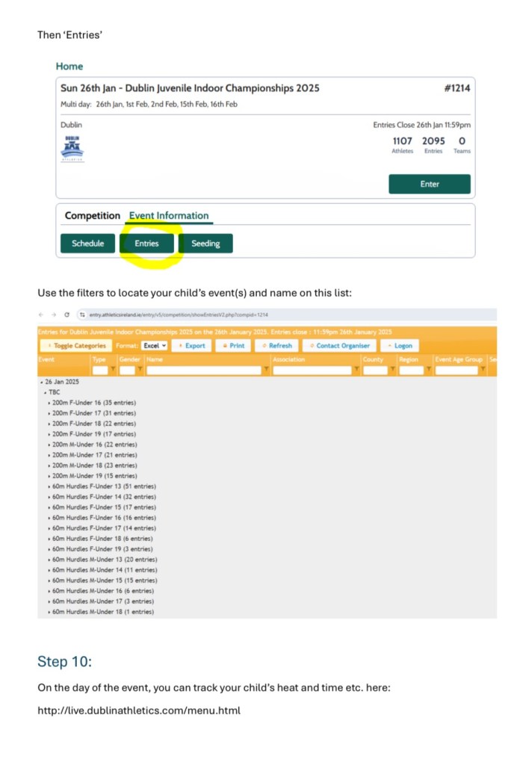
Task: Click the filter icon beside the Association field
Action: click(x=356, y=370)
